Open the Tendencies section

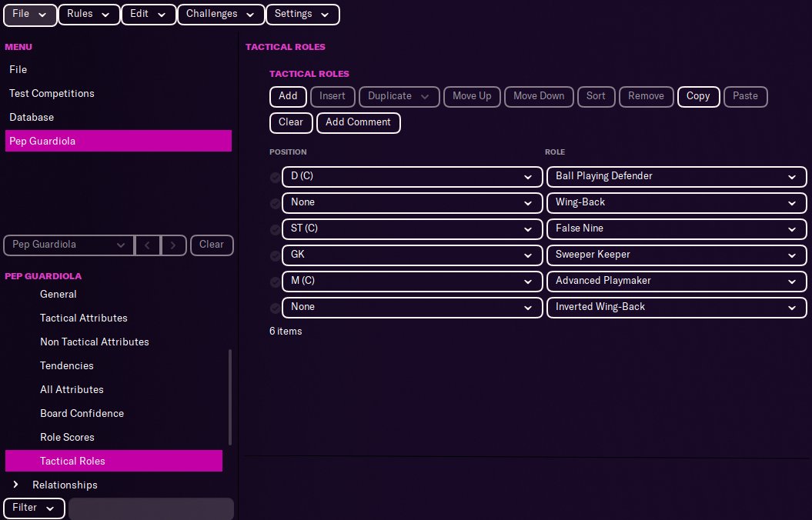pos(67,365)
